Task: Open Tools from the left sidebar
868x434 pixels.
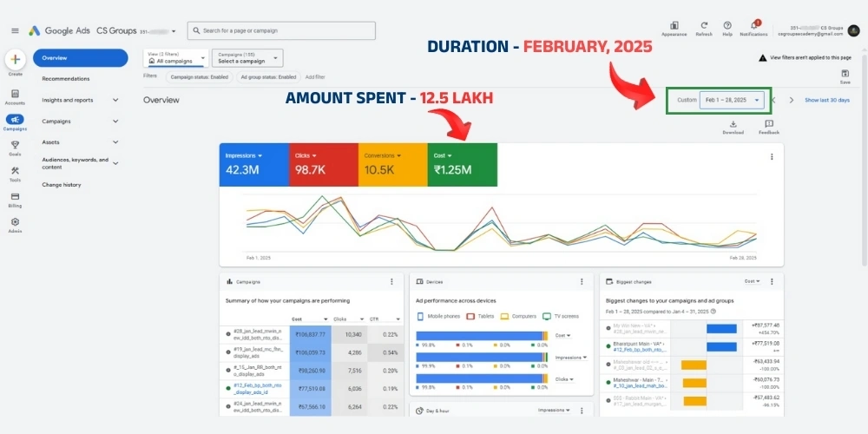Action: (x=16, y=170)
